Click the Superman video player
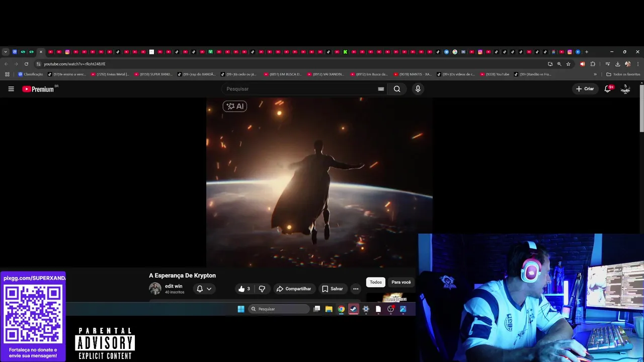Image resolution: width=644 pixels, height=362 pixels. (319, 182)
